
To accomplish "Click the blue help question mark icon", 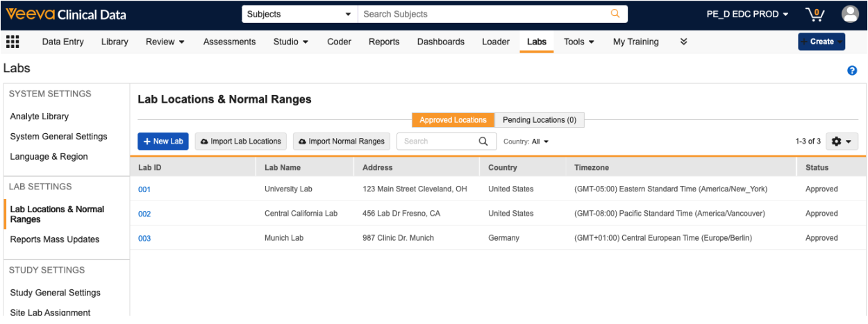I will pos(852,71).
